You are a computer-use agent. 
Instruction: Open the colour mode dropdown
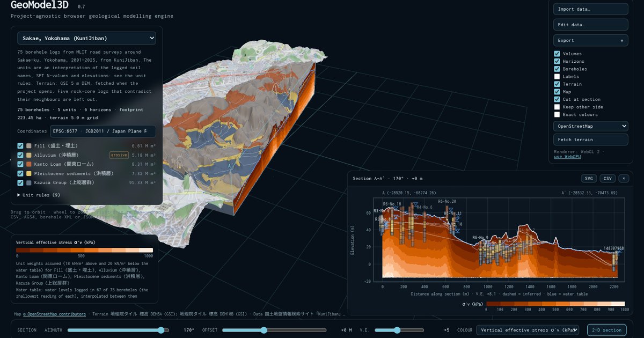coord(528,330)
